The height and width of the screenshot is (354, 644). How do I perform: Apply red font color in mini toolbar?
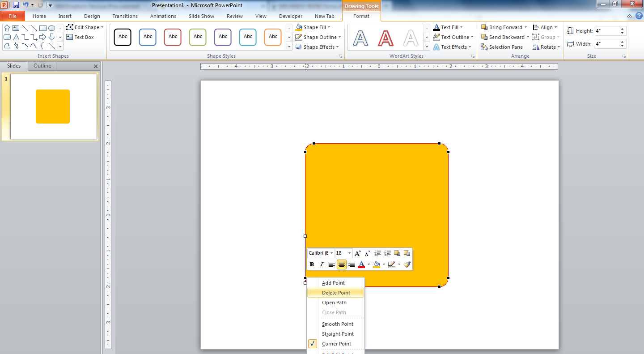point(361,264)
